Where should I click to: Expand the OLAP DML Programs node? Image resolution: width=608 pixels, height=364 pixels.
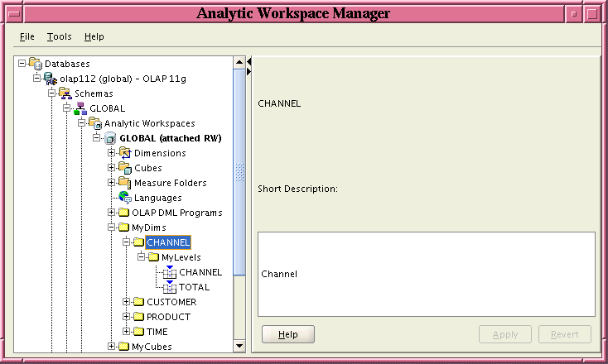point(112,213)
